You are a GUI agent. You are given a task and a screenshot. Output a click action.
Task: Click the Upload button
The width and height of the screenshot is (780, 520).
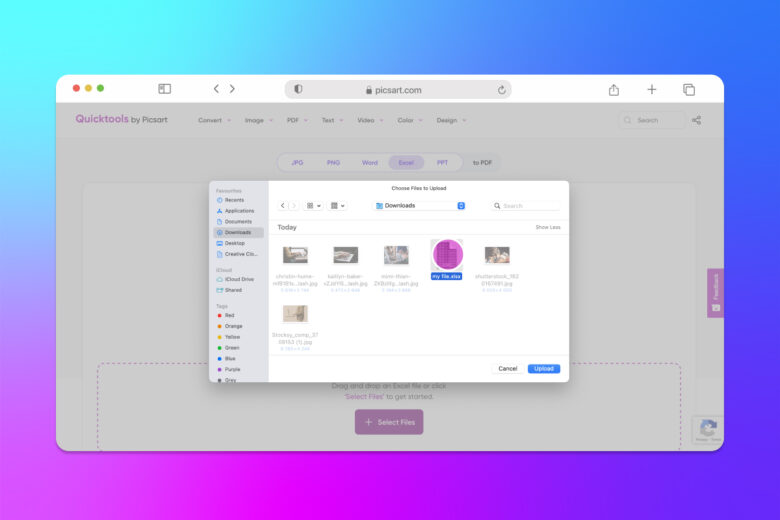(x=544, y=369)
